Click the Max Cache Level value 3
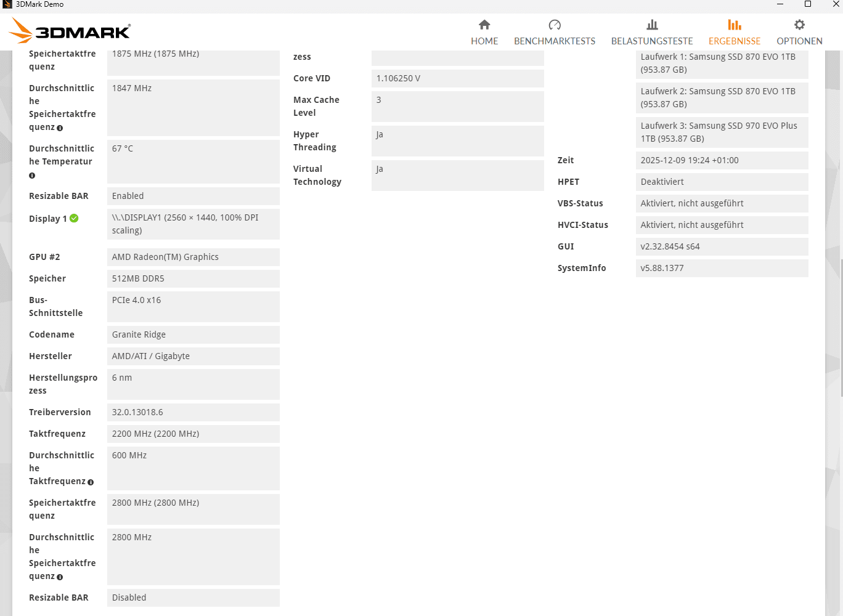843x616 pixels. coord(458,107)
